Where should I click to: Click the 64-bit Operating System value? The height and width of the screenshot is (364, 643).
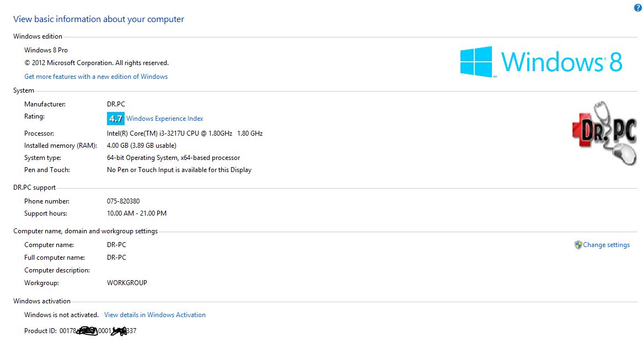pyautogui.click(x=174, y=158)
